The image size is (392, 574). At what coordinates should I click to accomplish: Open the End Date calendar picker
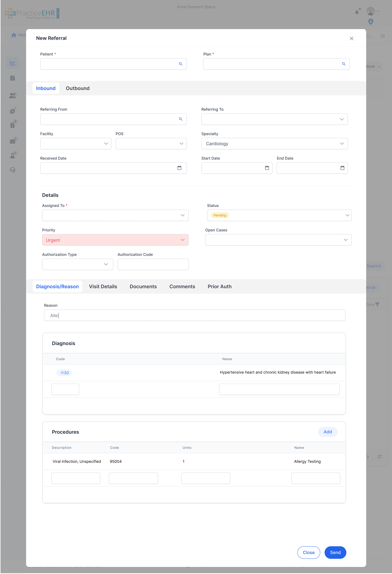pyautogui.click(x=342, y=168)
